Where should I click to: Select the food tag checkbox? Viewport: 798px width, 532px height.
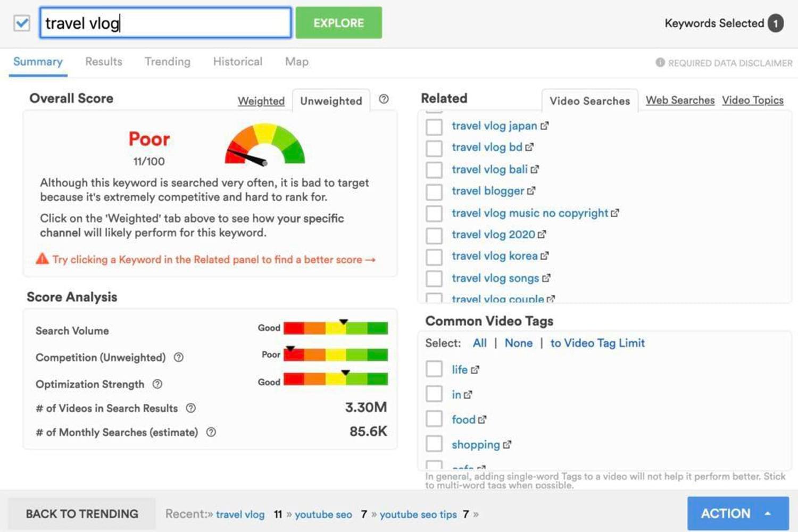434,419
